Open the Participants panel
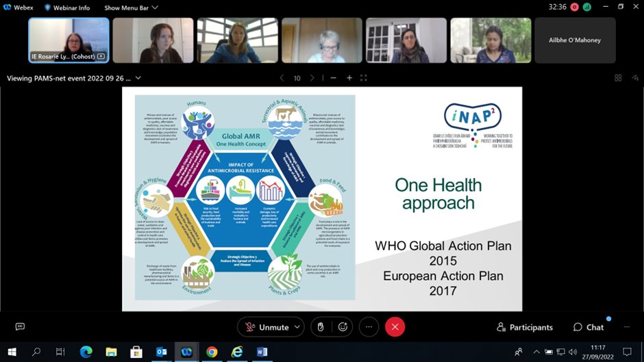The width and height of the screenshot is (644, 362). [x=525, y=327]
